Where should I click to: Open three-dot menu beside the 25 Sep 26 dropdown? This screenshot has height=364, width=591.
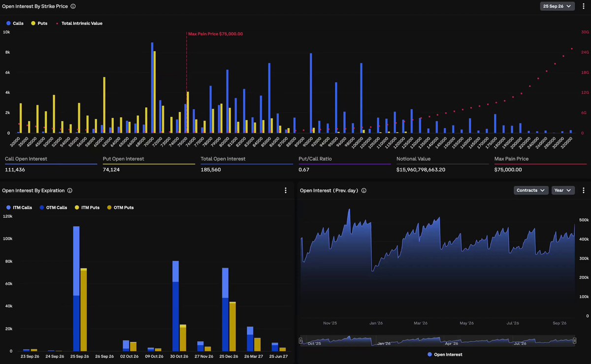[x=584, y=6]
